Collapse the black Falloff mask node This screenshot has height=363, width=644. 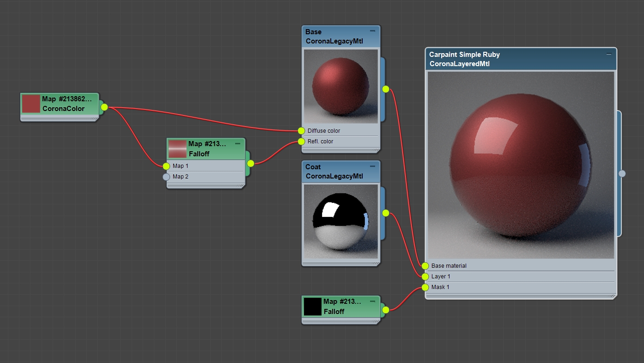(372, 301)
